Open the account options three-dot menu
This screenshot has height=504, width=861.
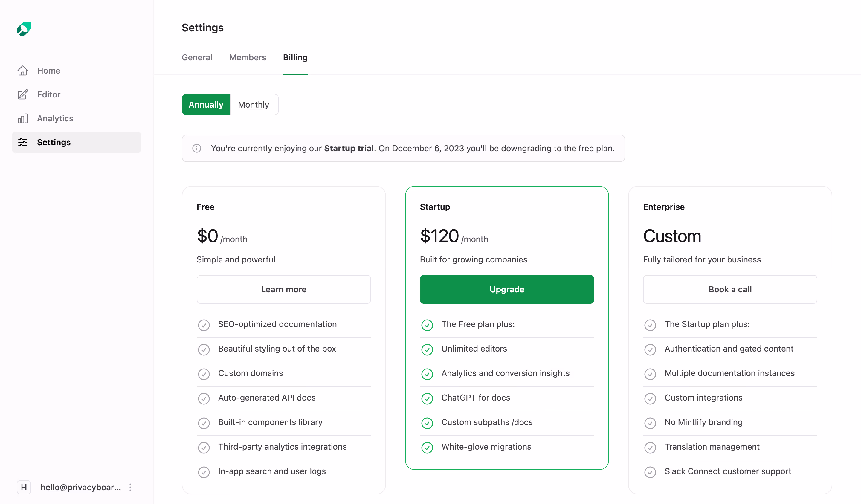(130, 487)
